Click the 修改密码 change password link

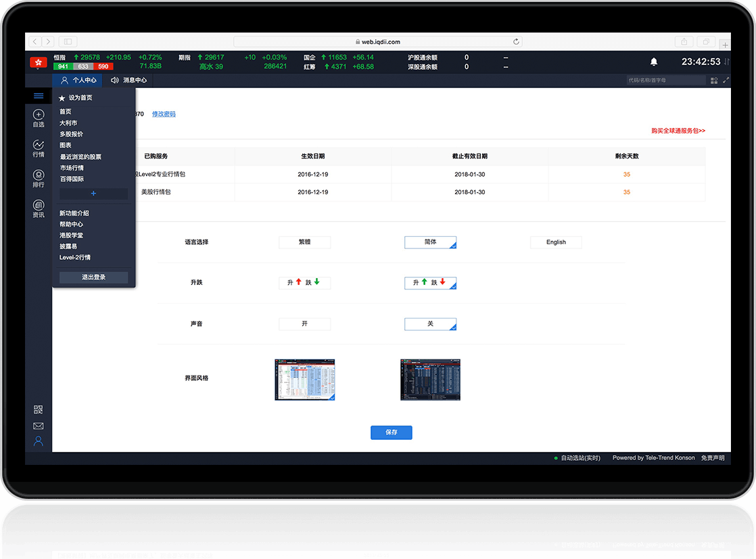(164, 114)
